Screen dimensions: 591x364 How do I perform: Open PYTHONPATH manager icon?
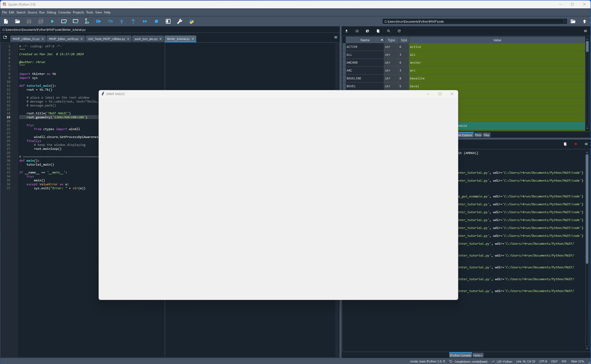(x=191, y=21)
